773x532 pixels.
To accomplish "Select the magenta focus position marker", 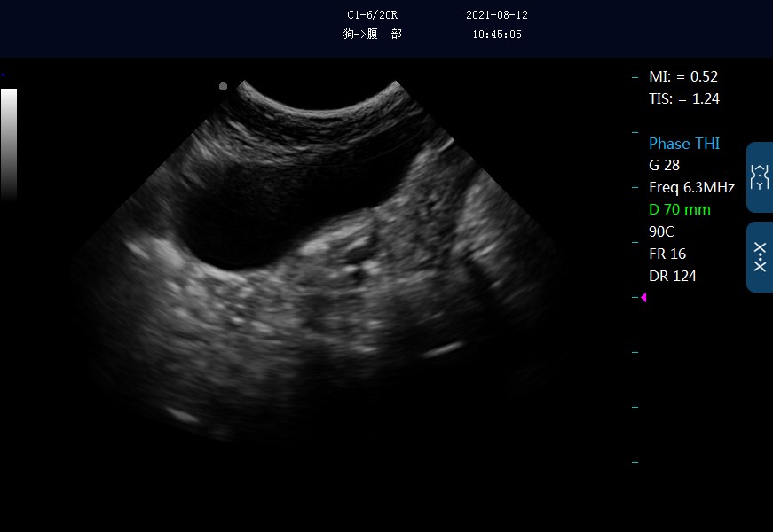I will pos(643,297).
